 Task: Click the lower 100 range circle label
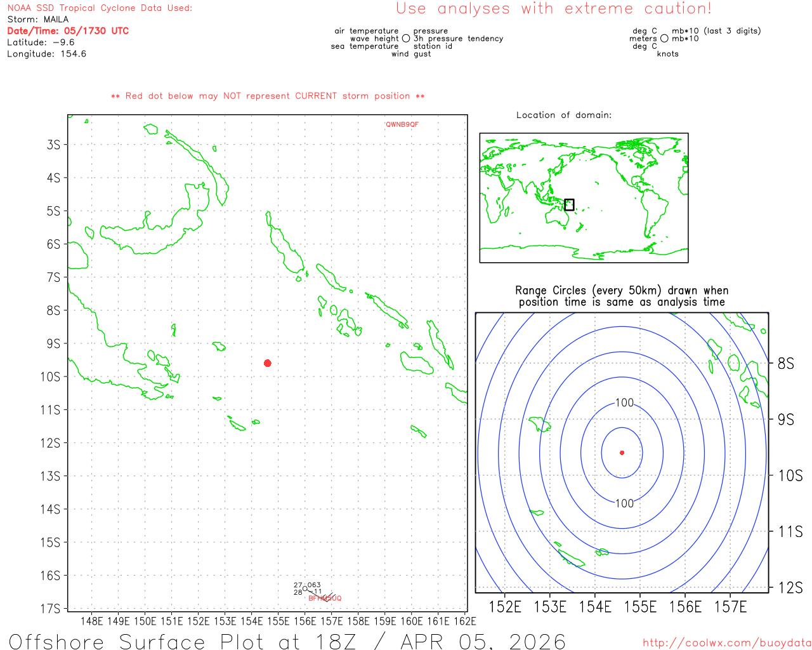pyautogui.click(x=624, y=503)
